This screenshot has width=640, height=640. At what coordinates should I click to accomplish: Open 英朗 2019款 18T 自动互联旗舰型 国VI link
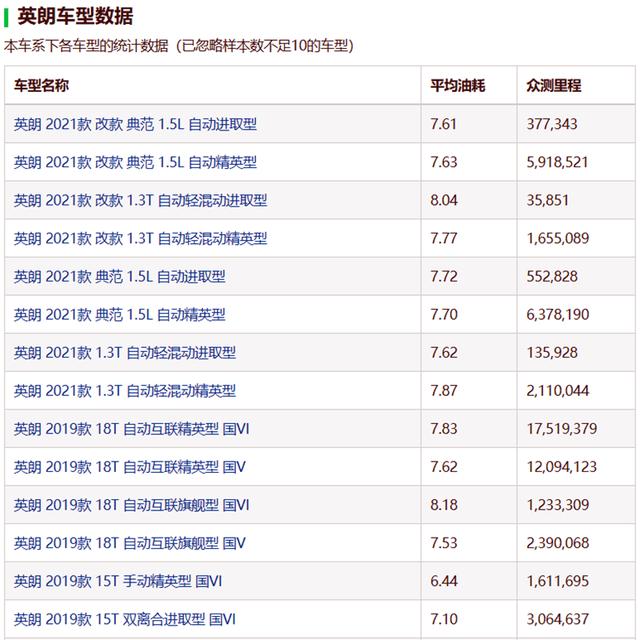(x=131, y=505)
